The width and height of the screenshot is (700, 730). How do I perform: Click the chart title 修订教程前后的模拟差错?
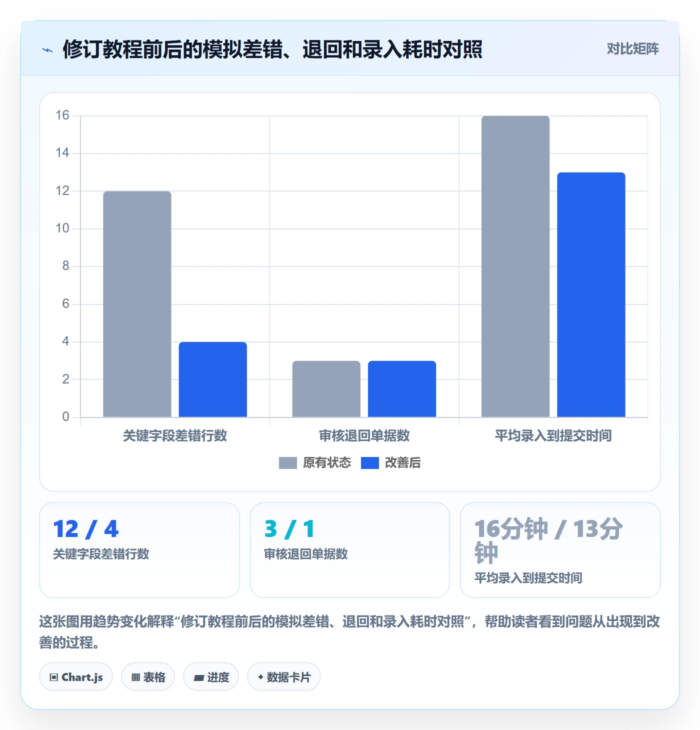(272, 49)
